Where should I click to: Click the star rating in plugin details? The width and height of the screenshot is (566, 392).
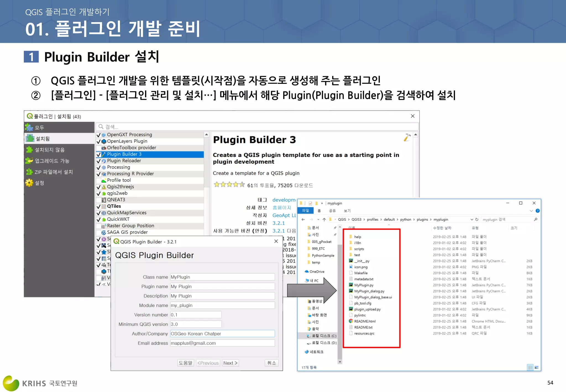229,184
